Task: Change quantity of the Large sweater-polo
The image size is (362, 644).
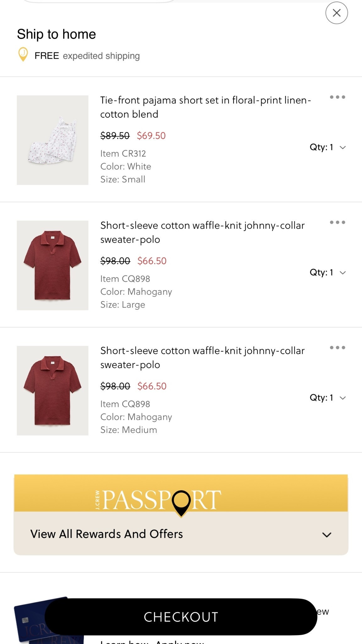Action: click(x=328, y=272)
